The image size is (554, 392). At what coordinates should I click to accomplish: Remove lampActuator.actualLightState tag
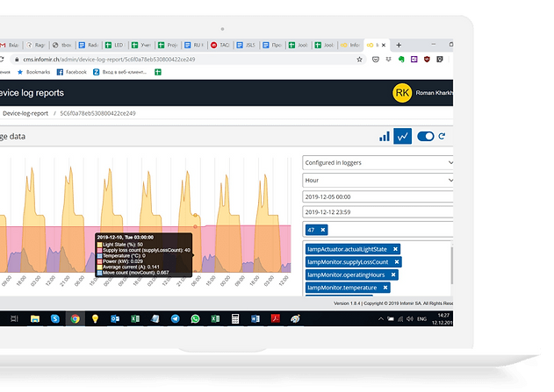tap(395, 249)
